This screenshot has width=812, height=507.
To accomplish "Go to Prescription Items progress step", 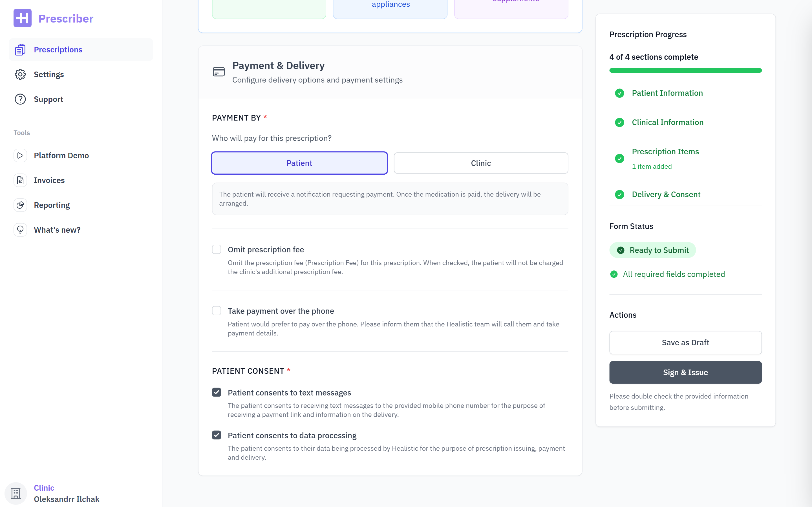I will pos(665,152).
